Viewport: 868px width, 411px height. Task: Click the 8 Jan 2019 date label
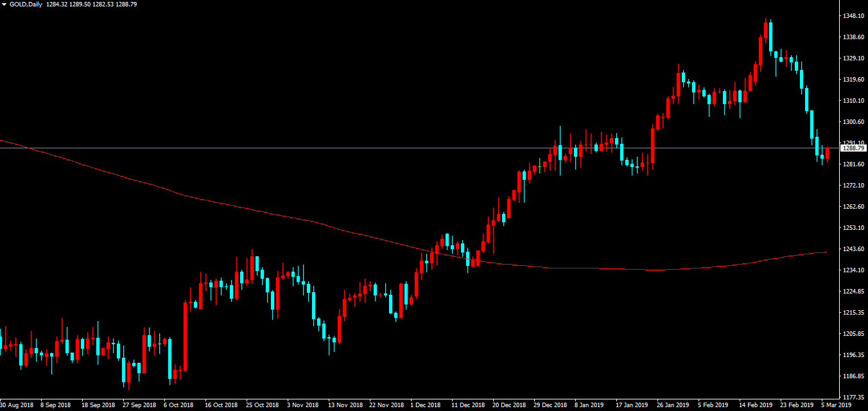[x=590, y=405]
